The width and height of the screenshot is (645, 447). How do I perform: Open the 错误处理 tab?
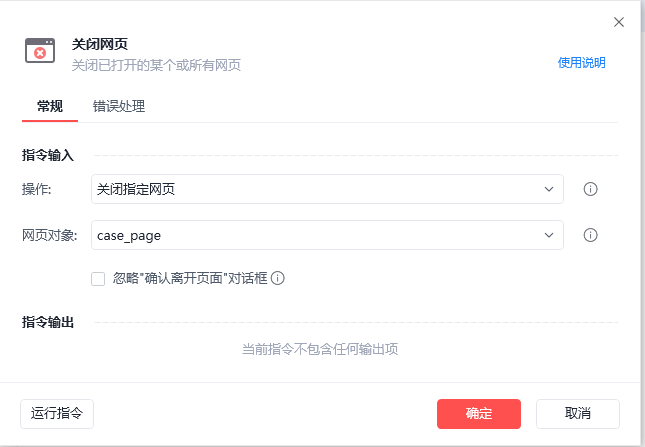(x=119, y=106)
